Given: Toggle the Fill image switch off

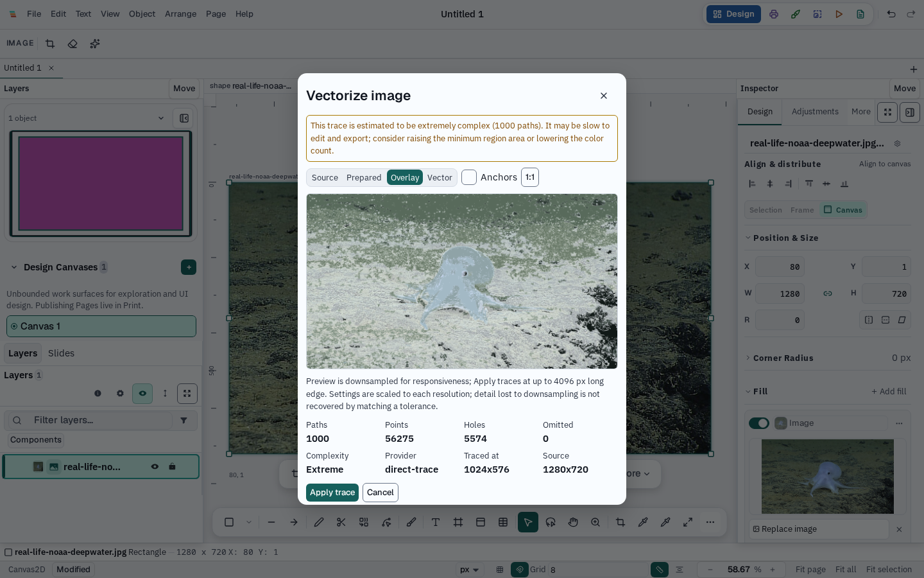Looking at the screenshot, I should click(x=759, y=423).
